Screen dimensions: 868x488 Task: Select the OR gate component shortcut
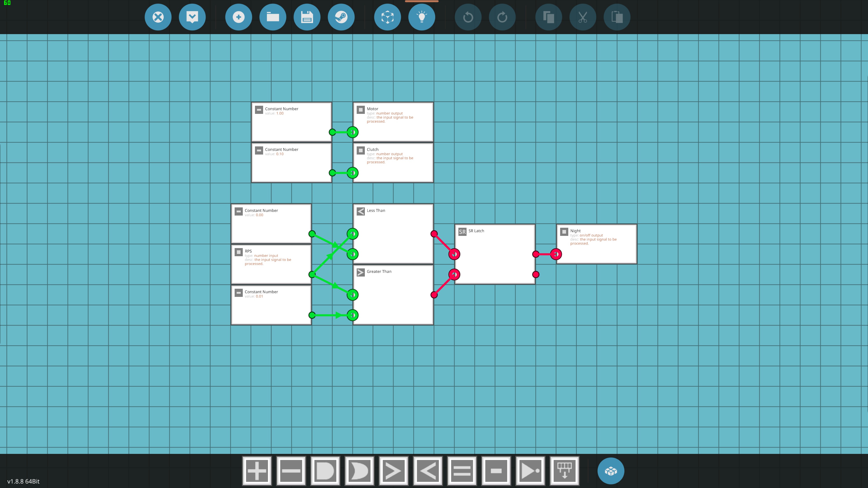click(x=359, y=470)
